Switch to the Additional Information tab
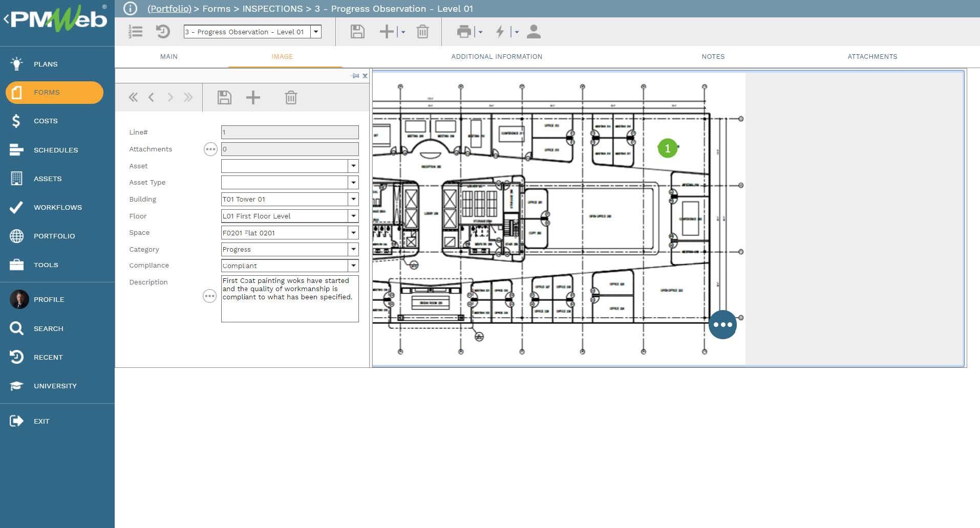Viewport: 980px width, 528px height. tap(496, 57)
